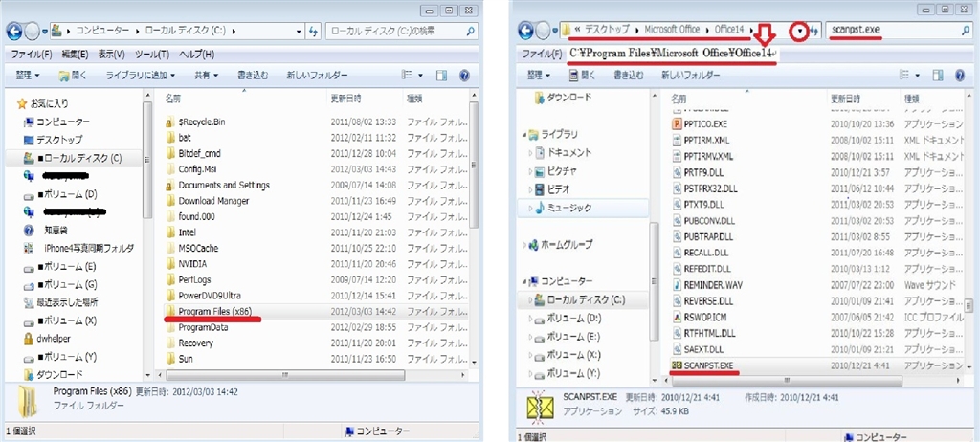This screenshot has width=980, height=442.
Task: Open 表示(V) menu in left window
Action: pos(112,55)
